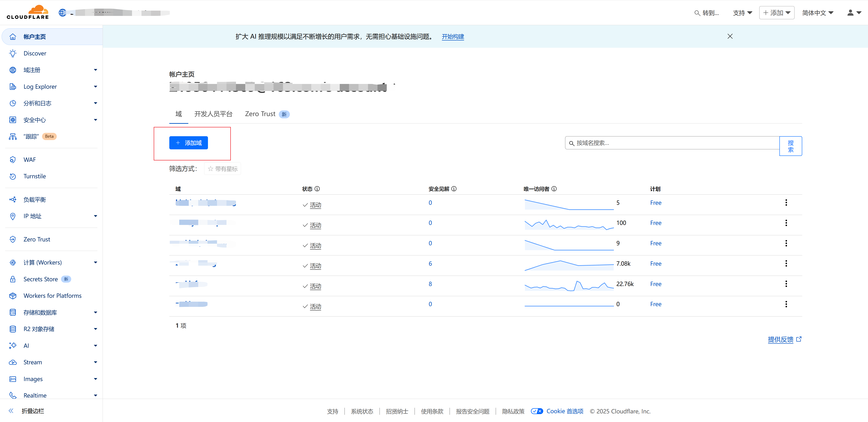This screenshot has width=868, height=422.
Task: Click the Images icon
Action: pyautogui.click(x=13, y=379)
